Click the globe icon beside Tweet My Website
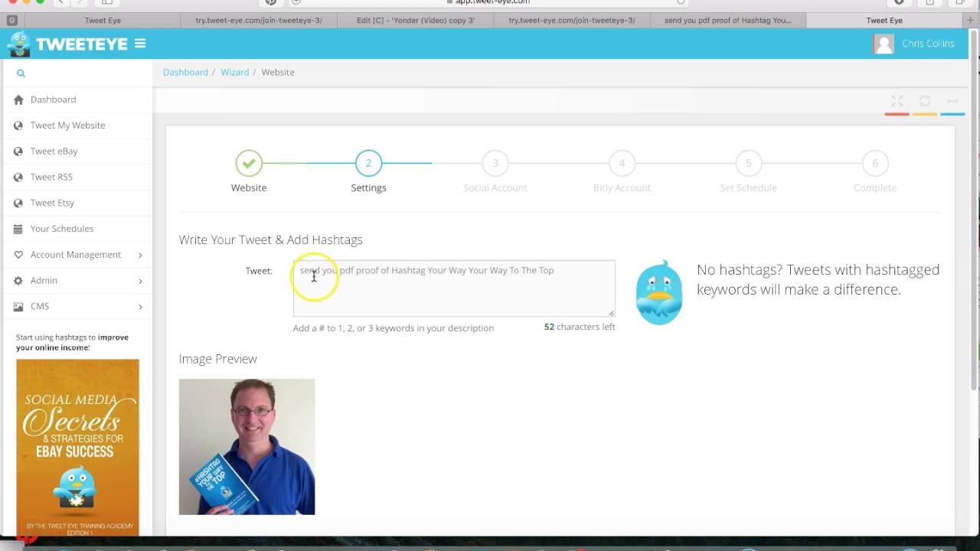 point(18,126)
